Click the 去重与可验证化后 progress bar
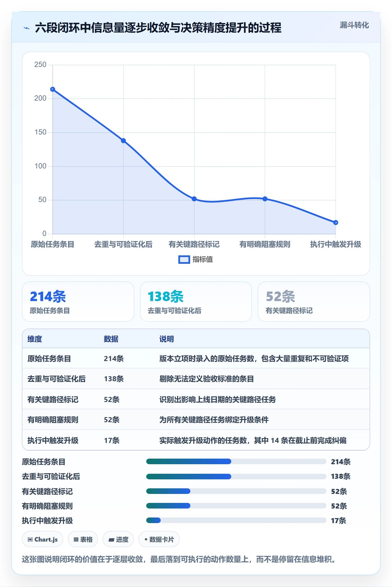Viewport: 392px width, 587px height. tap(236, 476)
